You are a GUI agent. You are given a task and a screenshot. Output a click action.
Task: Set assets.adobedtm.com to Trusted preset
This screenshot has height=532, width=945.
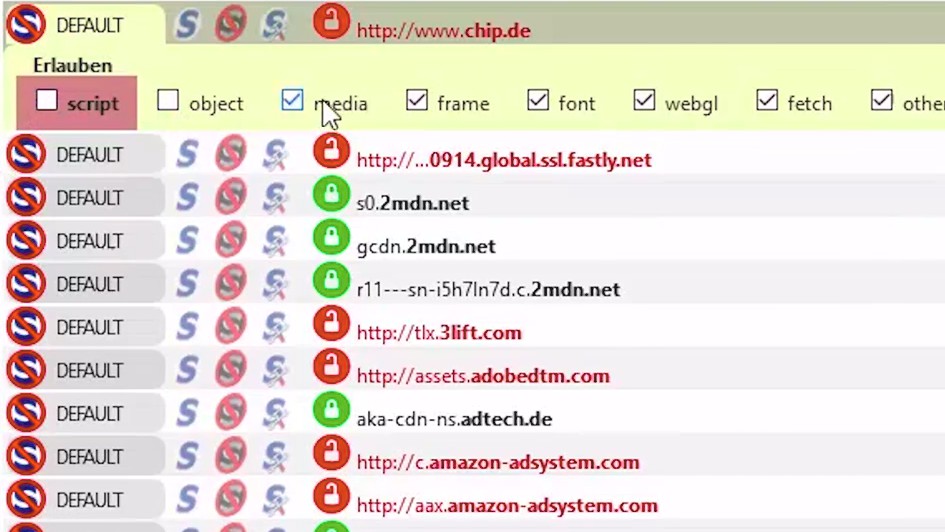[x=187, y=370]
